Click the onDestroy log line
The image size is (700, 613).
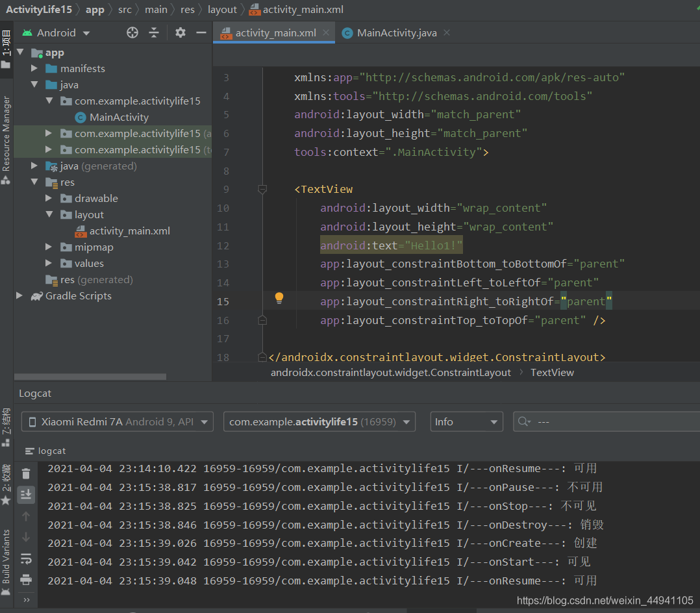click(x=326, y=524)
